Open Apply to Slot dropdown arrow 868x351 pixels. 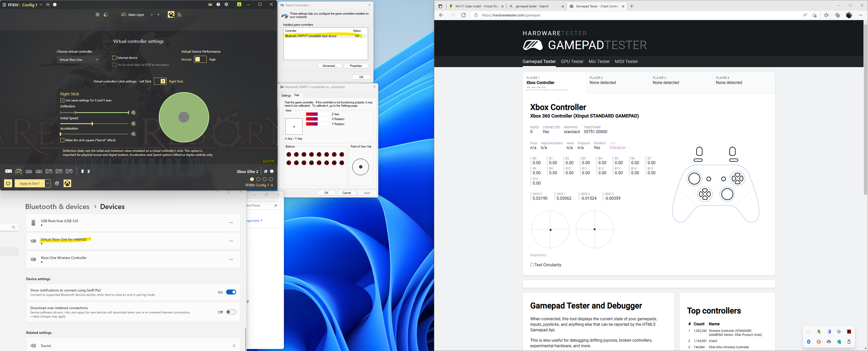pos(48,184)
